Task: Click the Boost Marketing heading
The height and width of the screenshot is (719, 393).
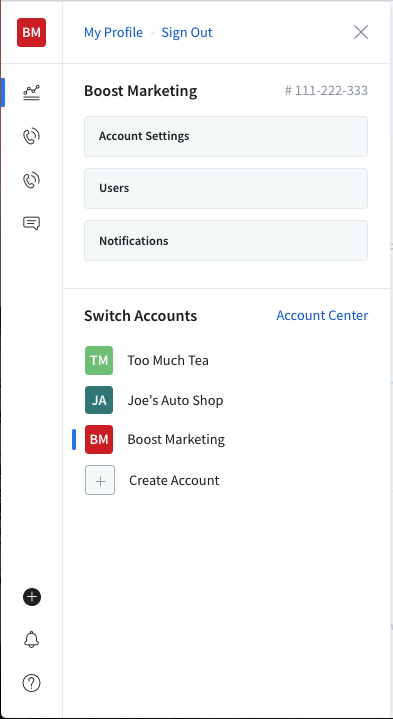Action: (x=141, y=91)
